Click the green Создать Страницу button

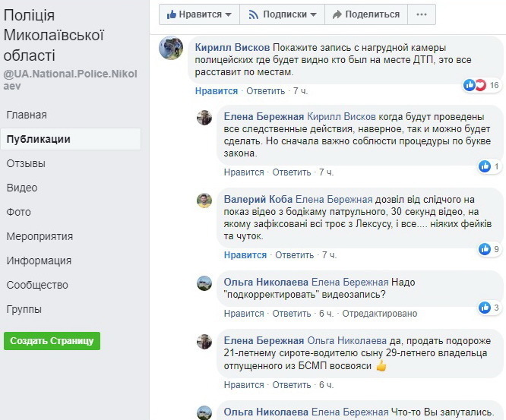click(52, 341)
